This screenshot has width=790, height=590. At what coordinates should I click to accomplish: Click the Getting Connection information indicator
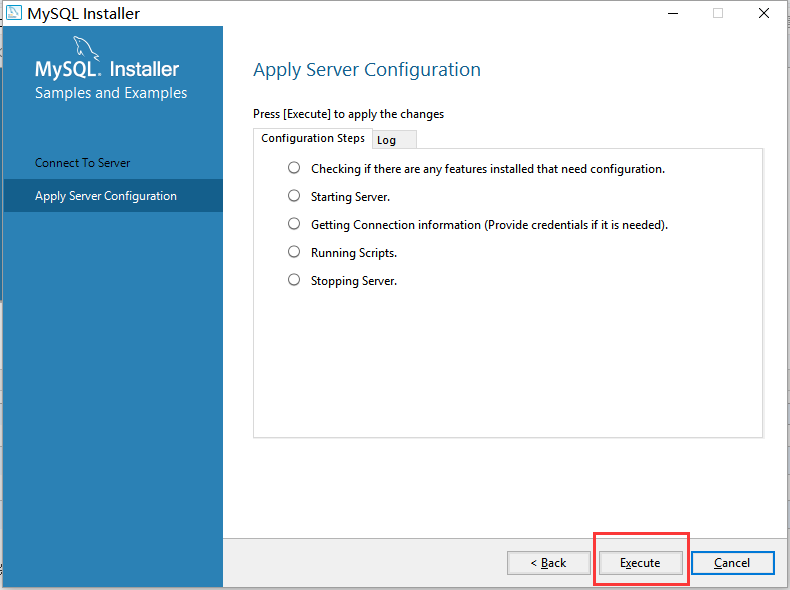click(294, 224)
